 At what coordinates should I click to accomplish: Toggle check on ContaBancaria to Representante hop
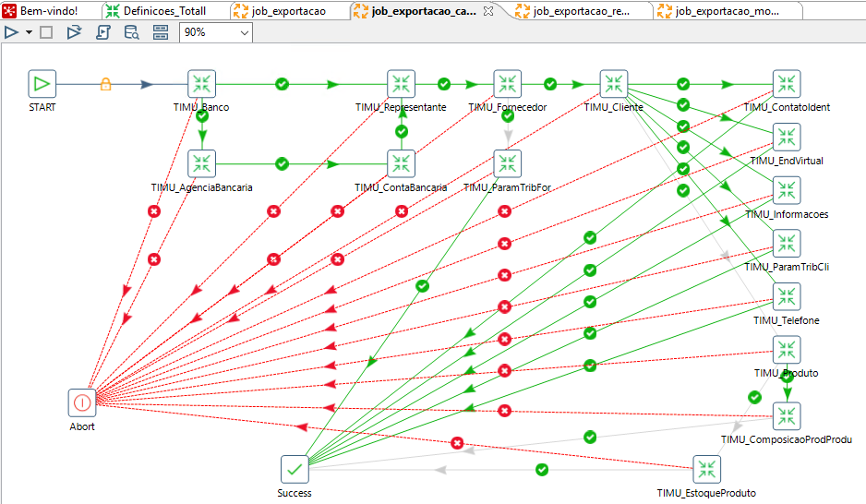tap(402, 131)
